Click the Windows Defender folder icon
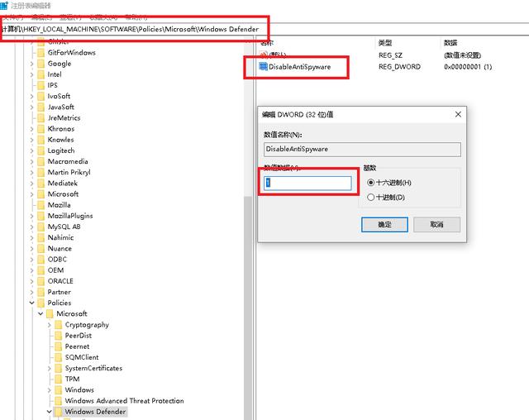The width and height of the screenshot is (529, 420). click(59, 412)
